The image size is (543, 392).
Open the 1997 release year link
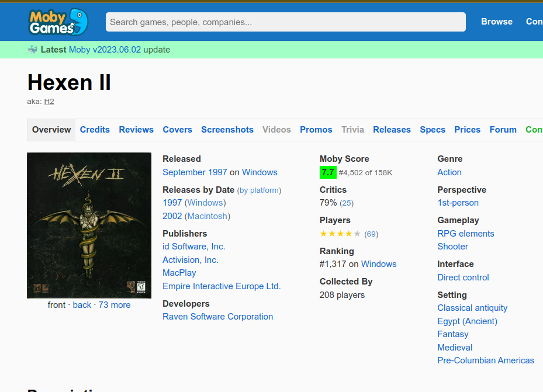172,203
